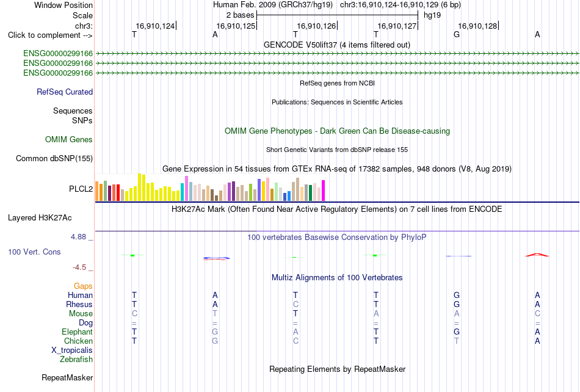Select the 16,910,124 position marker
Viewport: 580px width, 392px height.
[x=155, y=26]
